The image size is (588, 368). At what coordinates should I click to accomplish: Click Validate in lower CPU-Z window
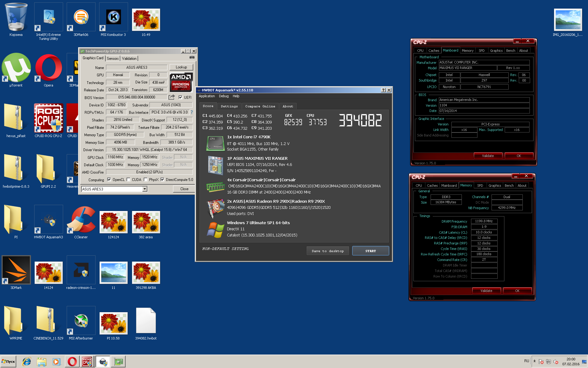486,291
